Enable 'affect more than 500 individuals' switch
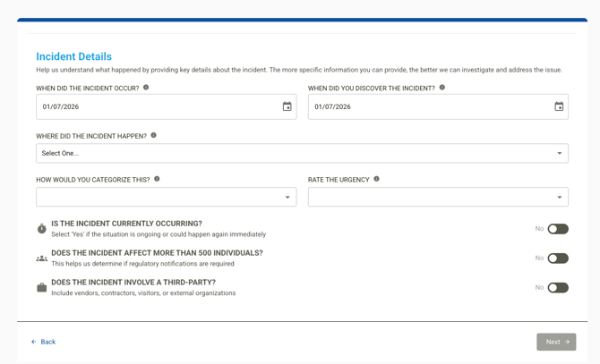The height and width of the screenshot is (364, 600). tap(557, 258)
